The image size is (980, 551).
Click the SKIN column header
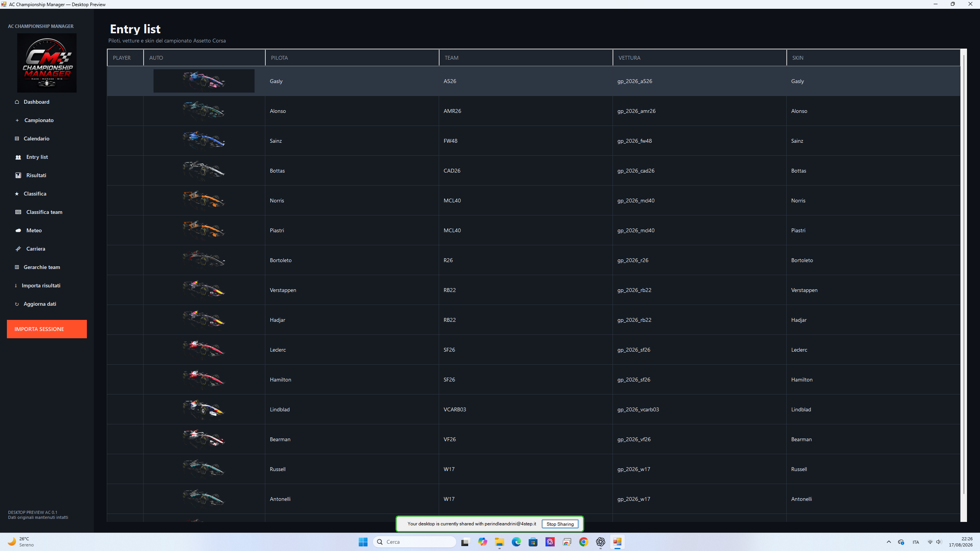coord(873,58)
